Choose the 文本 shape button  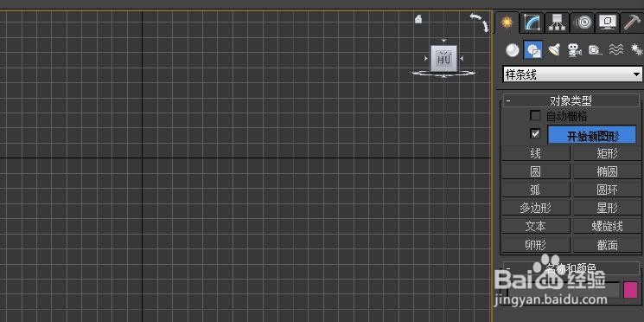536,226
